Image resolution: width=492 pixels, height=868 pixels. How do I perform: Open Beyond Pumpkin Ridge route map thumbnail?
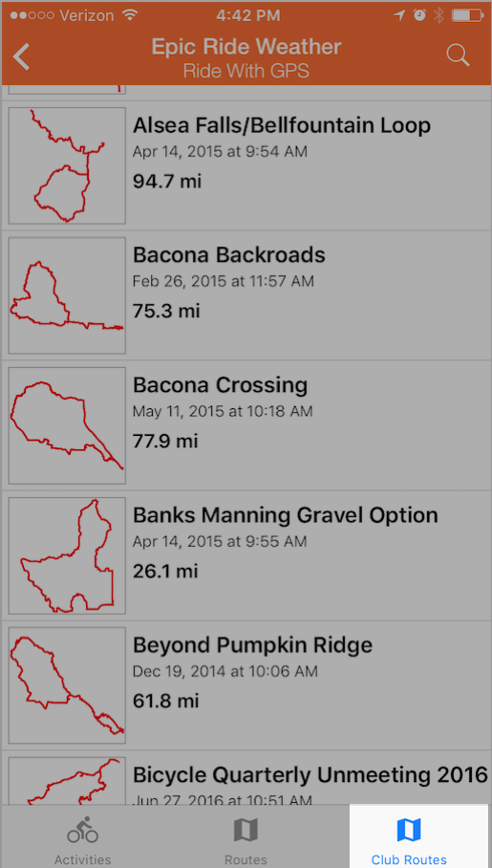pyautogui.click(x=67, y=685)
